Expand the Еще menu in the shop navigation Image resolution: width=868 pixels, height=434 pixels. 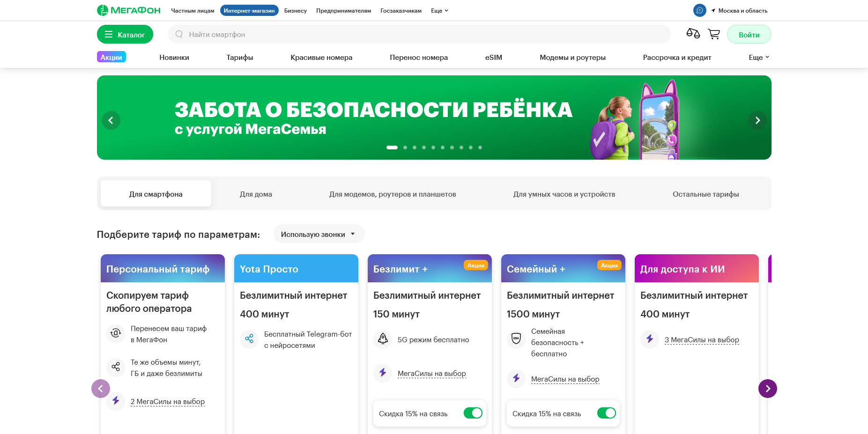(x=759, y=57)
